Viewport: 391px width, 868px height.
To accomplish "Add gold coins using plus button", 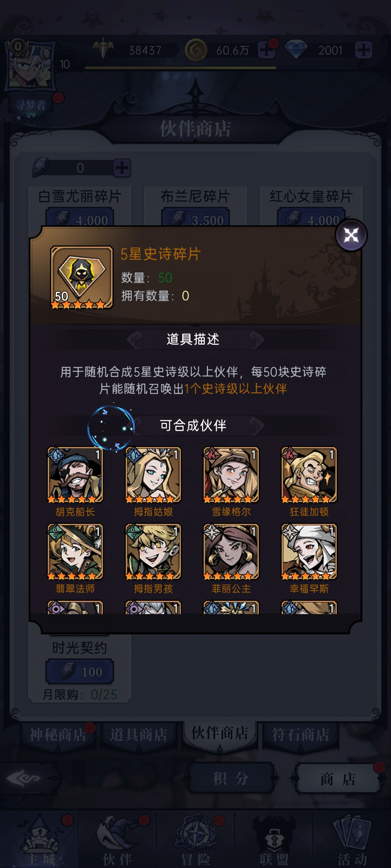I will click(x=266, y=50).
